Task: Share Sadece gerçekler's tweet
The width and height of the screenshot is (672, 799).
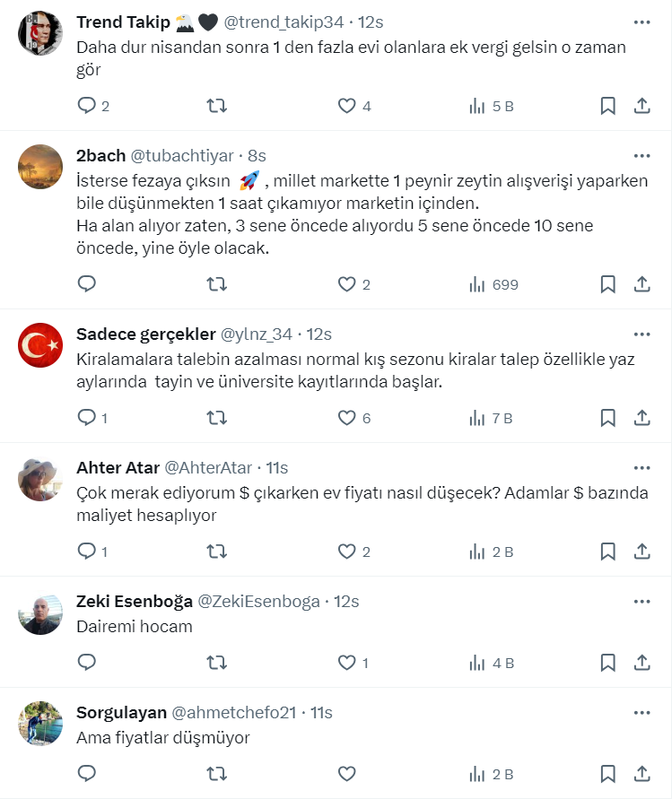Action: pos(642,417)
